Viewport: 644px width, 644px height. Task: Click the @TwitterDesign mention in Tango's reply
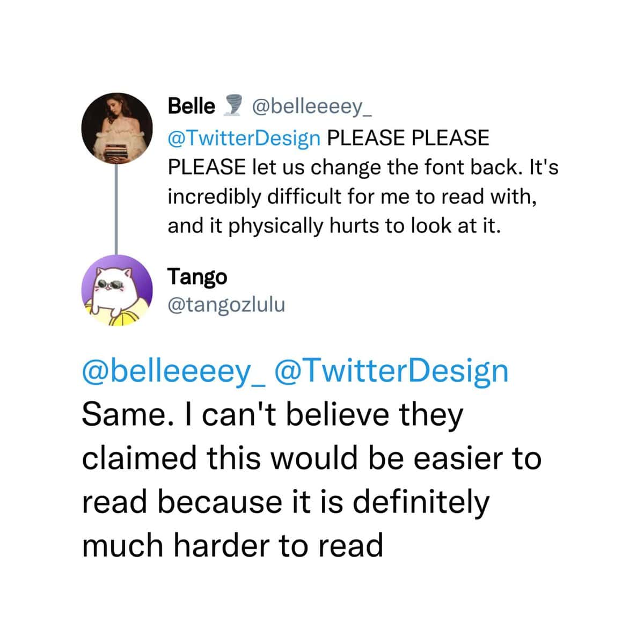point(391,371)
